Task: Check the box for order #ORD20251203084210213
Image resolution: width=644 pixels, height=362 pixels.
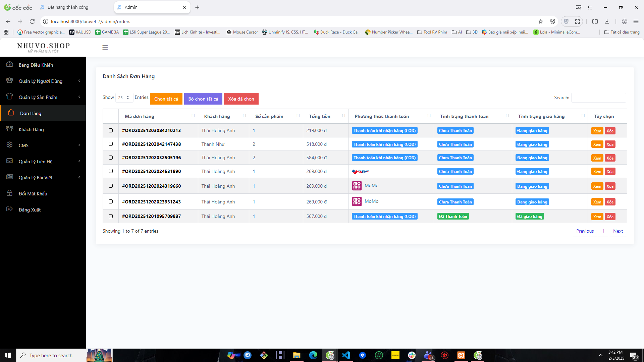Action: click(x=111, y=130)
